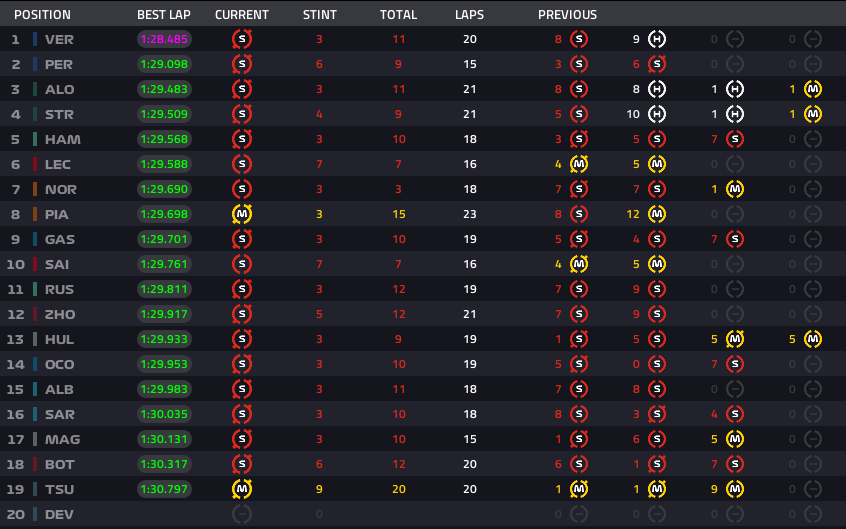Click the HAM driver name
Screen dimensions: 846x529
click(63, 139)
